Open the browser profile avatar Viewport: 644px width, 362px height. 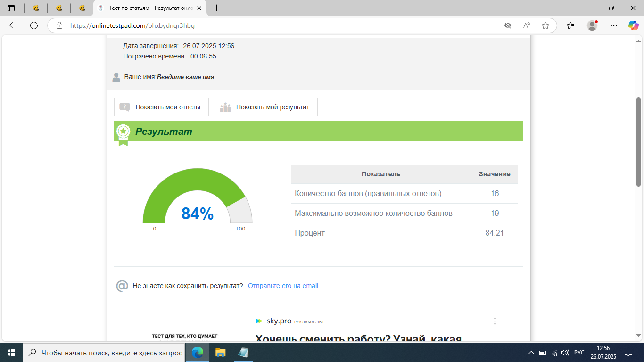pyautogui.click(x=592, y=25)
